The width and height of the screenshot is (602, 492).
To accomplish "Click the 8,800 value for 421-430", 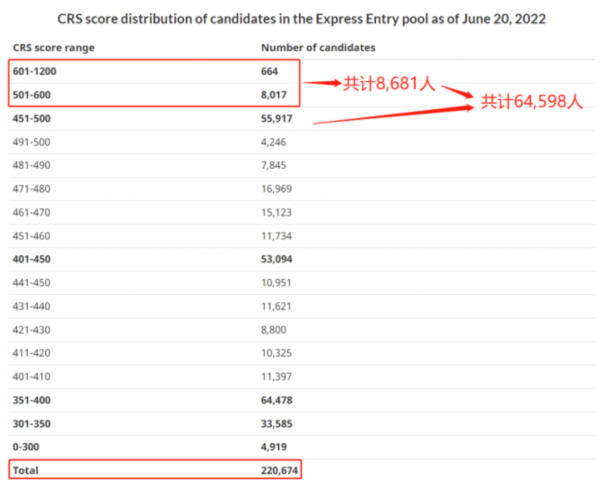I will [x=274, y=330].
